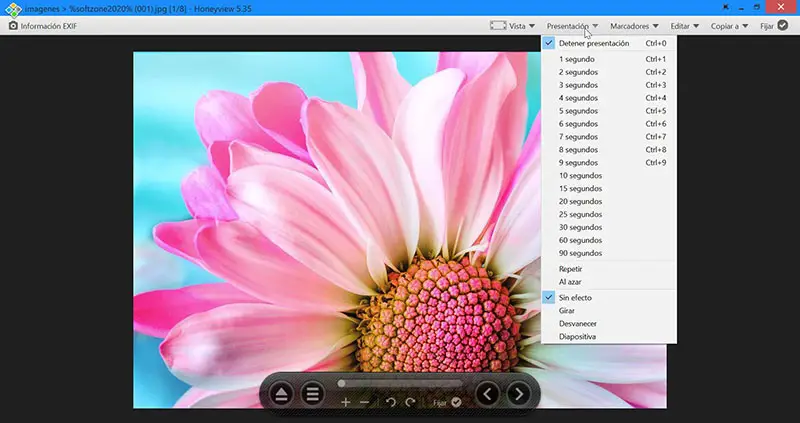Viewport: 800px width, 423px height.
Task: Go to next image arrow
Action: click(x=519, y=394)
